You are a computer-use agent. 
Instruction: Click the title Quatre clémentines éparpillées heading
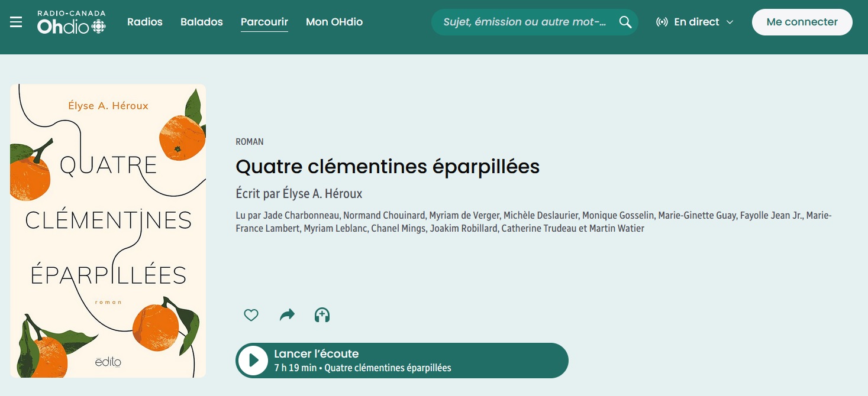pos(388,167)
